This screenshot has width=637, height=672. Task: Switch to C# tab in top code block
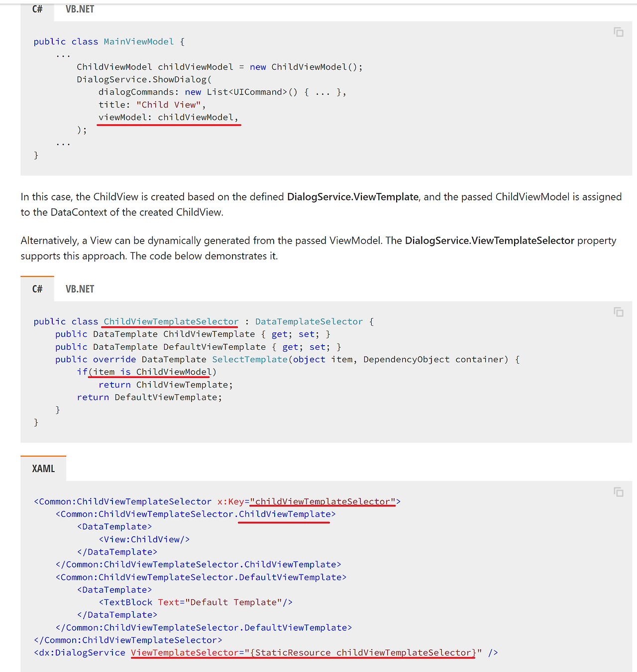click(x=37, y=9)
